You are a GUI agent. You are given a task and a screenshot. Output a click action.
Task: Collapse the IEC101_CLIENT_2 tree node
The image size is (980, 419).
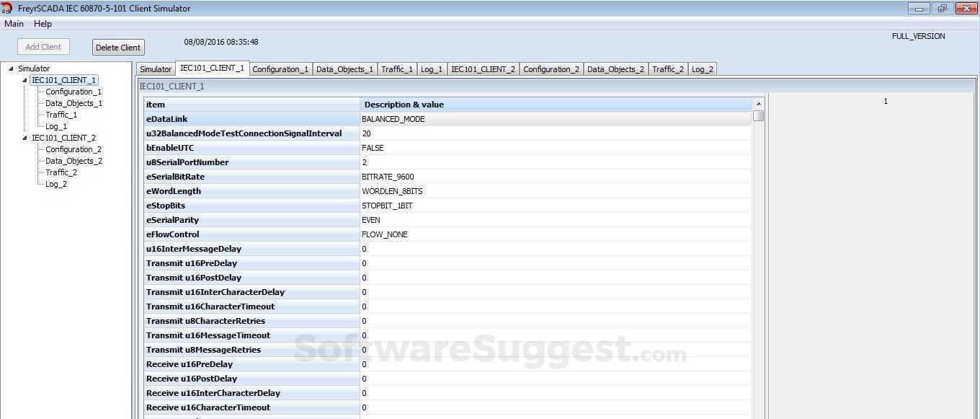(x=25, y=138)
